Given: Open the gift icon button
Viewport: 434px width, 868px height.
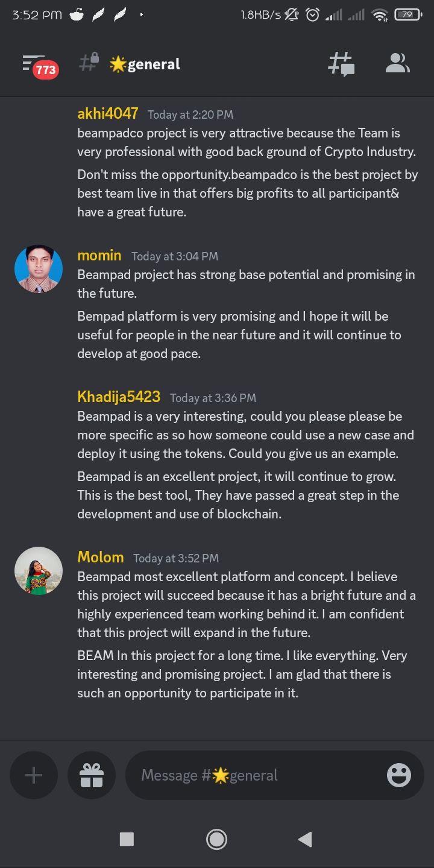Looking at the screenshot, I should [x=92, y=775].
